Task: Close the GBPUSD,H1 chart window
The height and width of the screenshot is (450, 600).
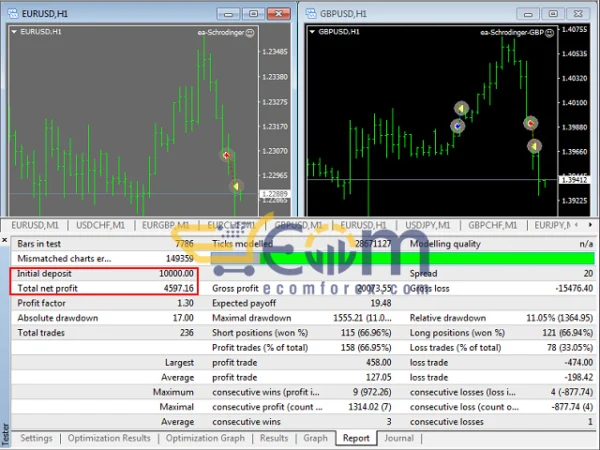Action: 578,14
